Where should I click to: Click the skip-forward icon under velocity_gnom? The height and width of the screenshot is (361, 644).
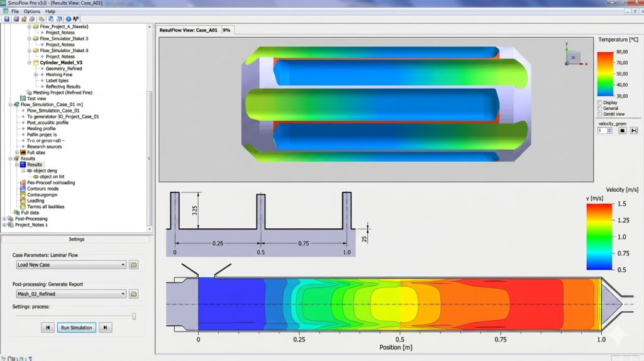(x=634, y=131)
